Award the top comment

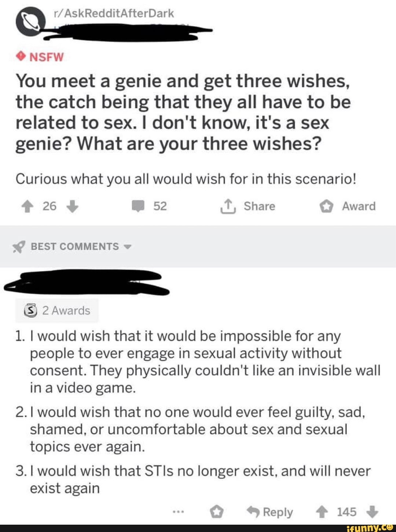[x=217, y=512]
